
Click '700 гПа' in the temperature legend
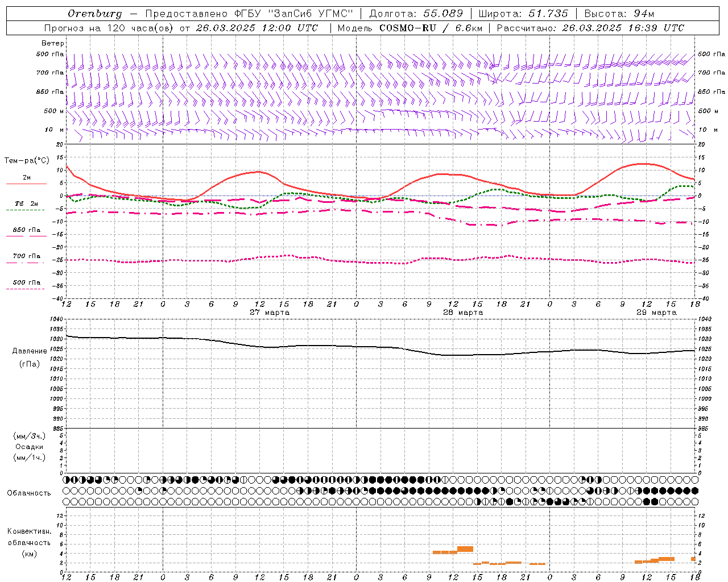click(27, 256)
